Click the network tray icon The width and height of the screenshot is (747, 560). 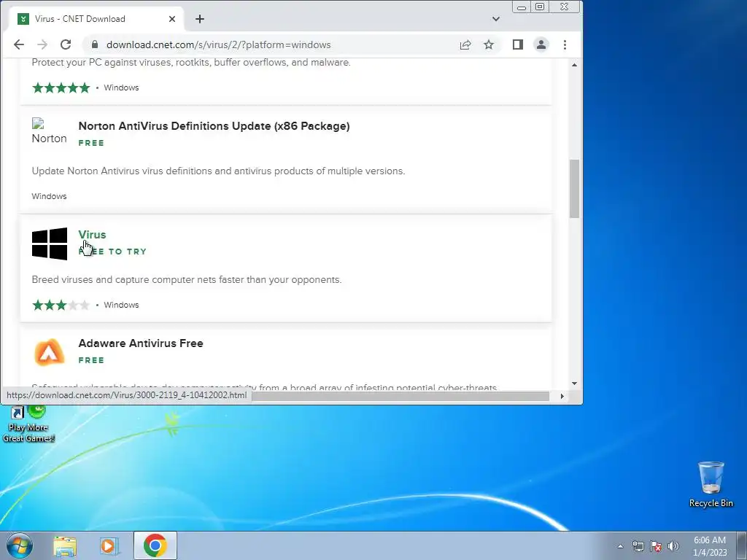coord(638,546)
